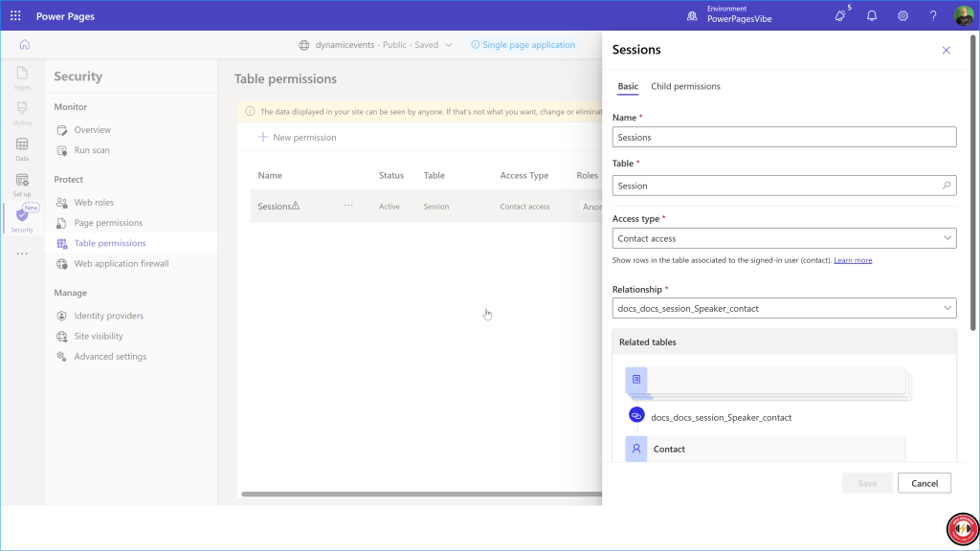Screen dimensions: 980x551
Task: Open the Learn more link
Action: pyautogui.click(x=853, y=260)
